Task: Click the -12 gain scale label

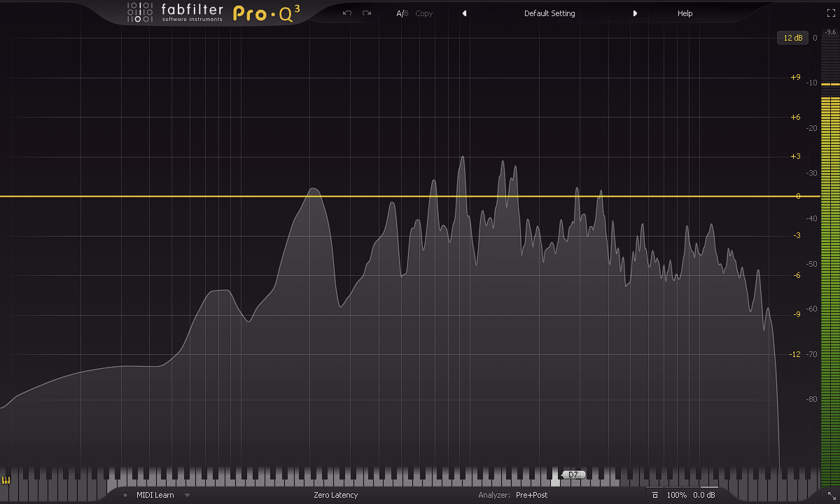Action: pos(794,354)
